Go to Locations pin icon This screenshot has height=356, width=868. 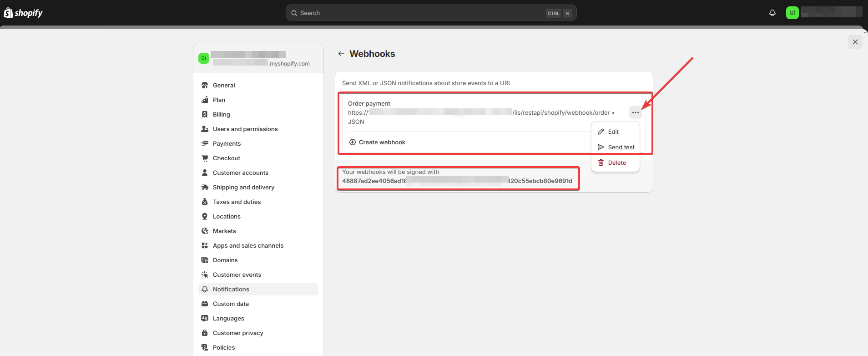click(205, 216)
